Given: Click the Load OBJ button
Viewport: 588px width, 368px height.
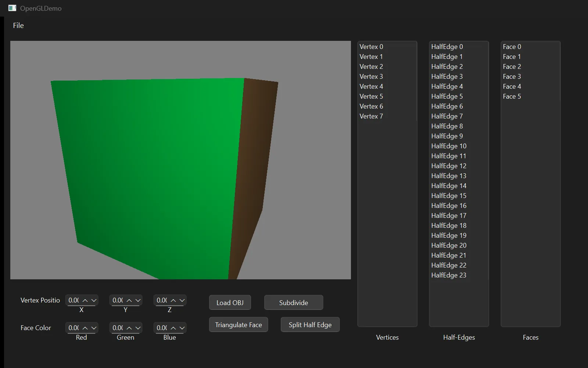Looking at the screenshot, I should coord(230,302).
